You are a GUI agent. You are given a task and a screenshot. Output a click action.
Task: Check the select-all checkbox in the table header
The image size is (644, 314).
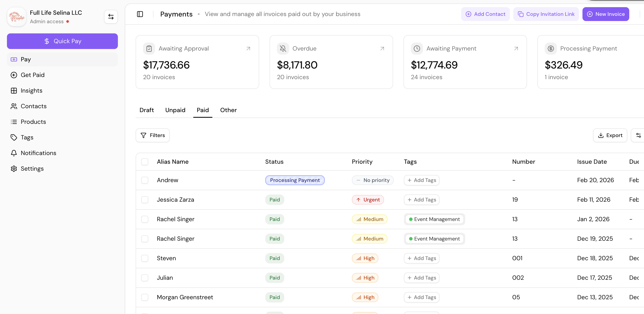145,162
